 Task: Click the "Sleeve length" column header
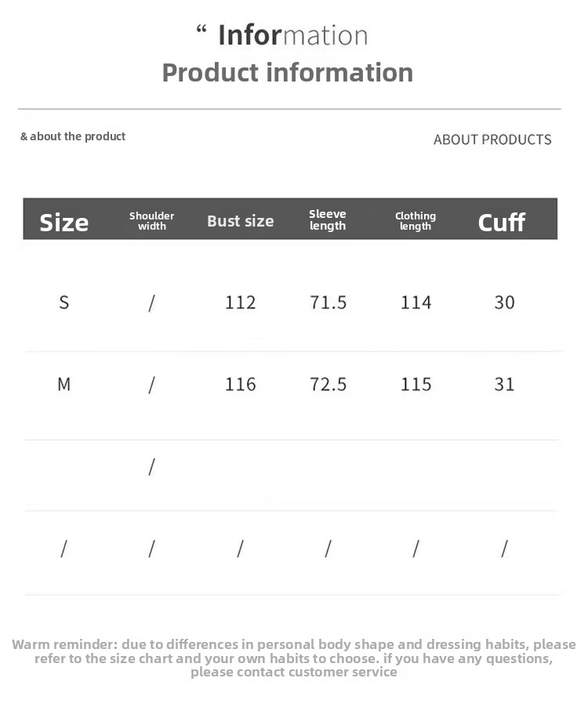pyautogui.click(x=328, y=219)
